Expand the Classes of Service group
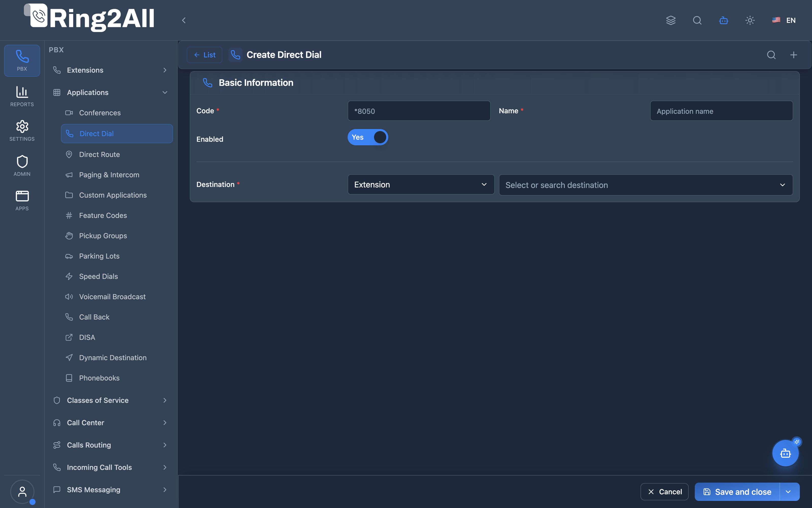 tap(111, 400)
